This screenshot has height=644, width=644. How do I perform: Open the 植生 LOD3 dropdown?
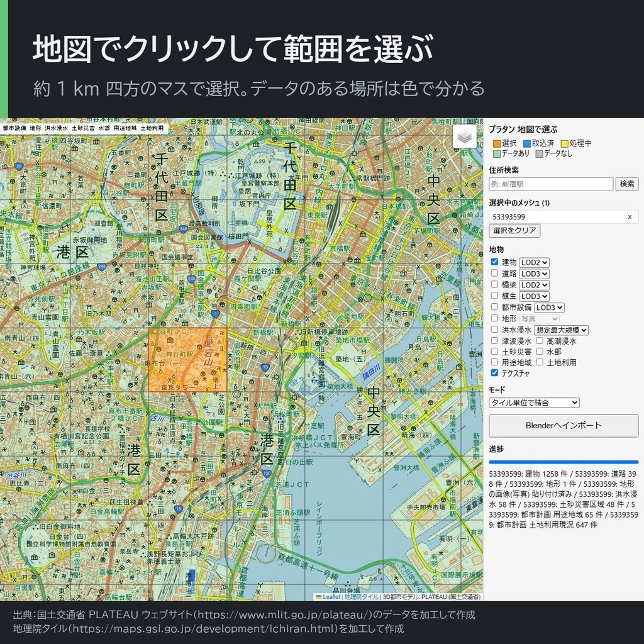click(x=534, y=296)
